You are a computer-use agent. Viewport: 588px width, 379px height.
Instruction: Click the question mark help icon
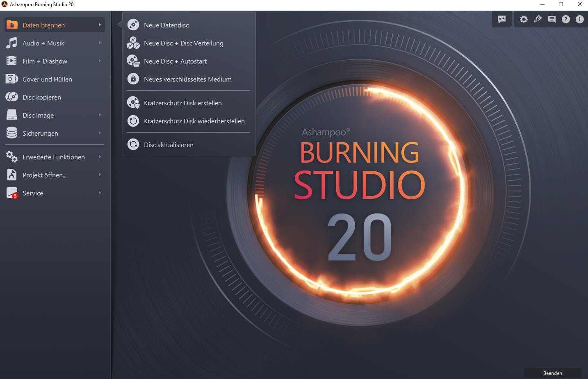[x=566, y=19]
